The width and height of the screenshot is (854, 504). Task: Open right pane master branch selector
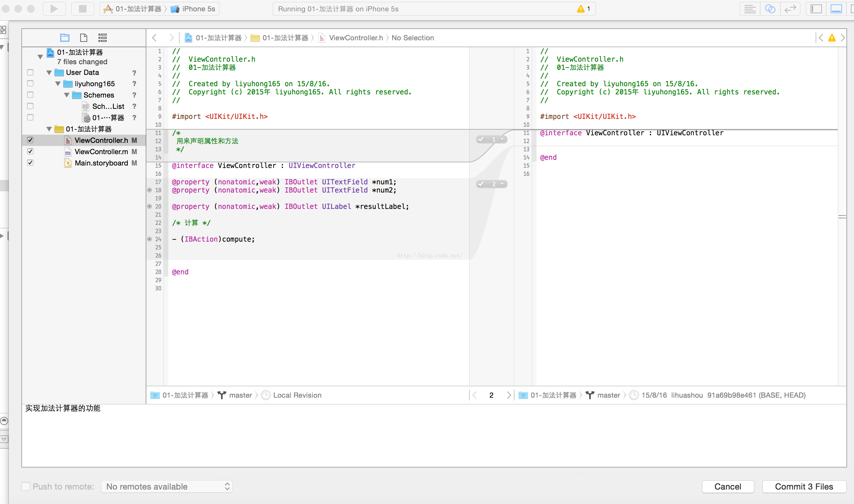tap(603, 395)
